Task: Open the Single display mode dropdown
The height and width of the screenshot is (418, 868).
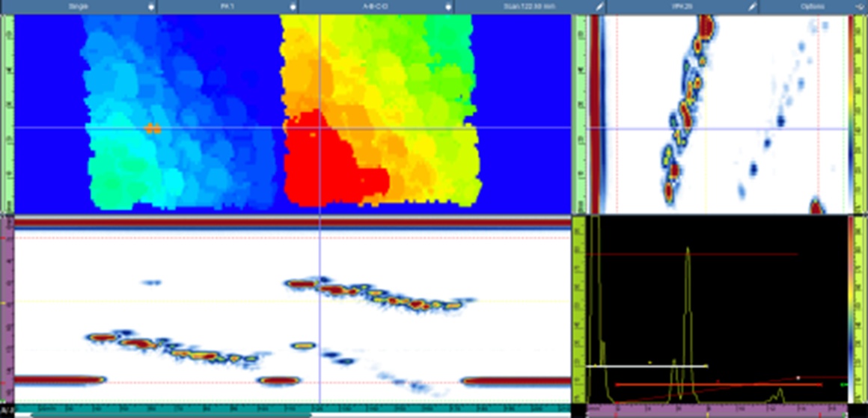Action: click(75, 6)
